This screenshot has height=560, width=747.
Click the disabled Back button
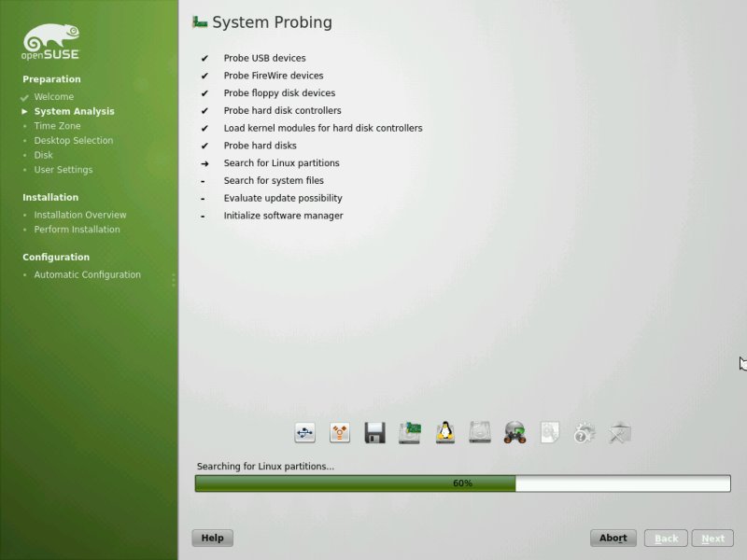pos(666,539)
